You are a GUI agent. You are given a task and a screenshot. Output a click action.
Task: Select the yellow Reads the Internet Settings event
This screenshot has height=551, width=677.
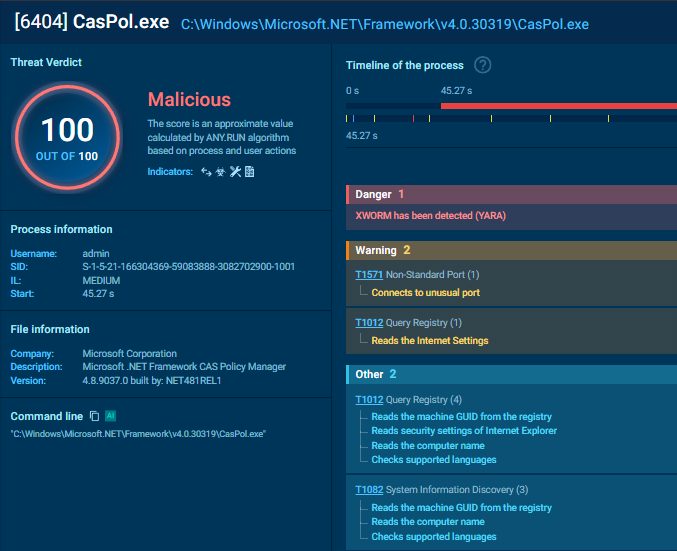[x=430, y=340]
